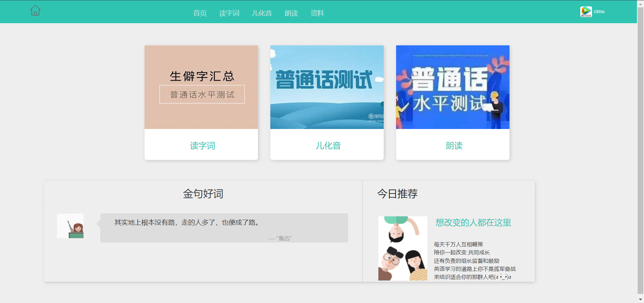Click the scrollbar down arrow
The image size is (644, 303).
(640, 299)
